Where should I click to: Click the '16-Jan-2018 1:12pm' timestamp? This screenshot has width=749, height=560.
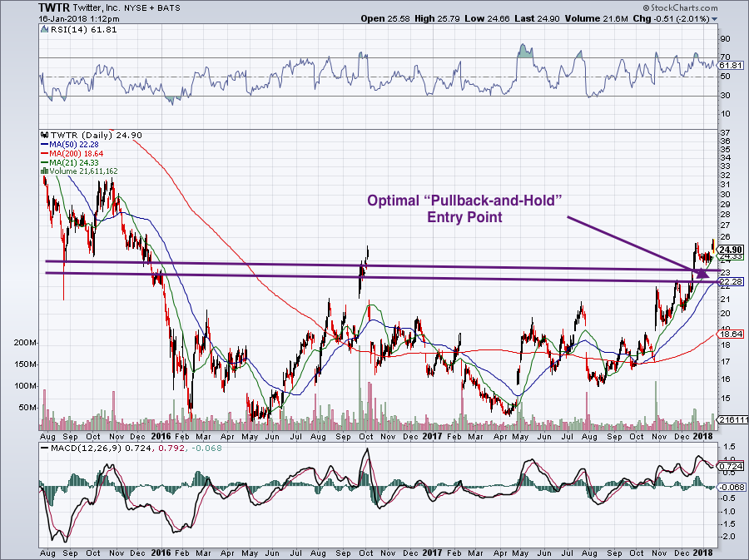79,19
